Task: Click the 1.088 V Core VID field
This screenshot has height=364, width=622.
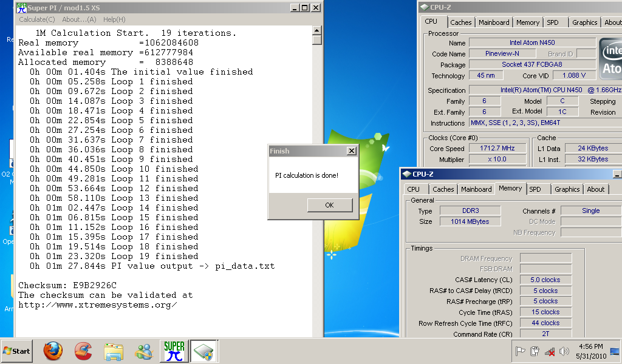Action: coord(575,75)
